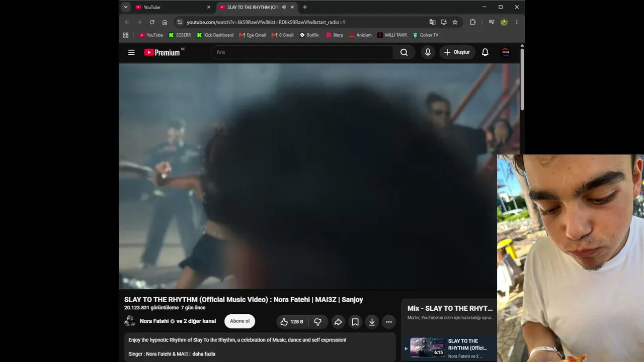The width and height of the screenshot is (644, 362).
Task: Open Nora Fatehi channel avatar
Action: tap(130, 321)
